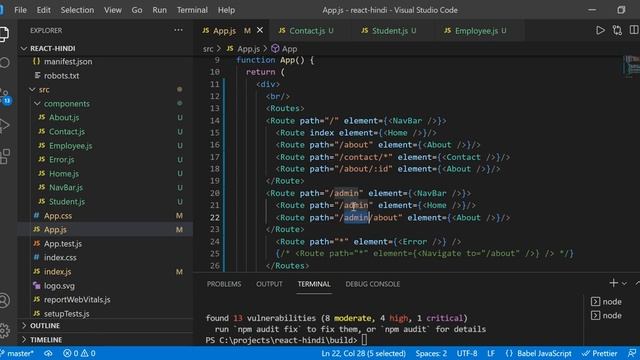Screen dimensions: 640x360
Task: Click the cloud publish icon in status bar
Action: pyautogui.click(x=48, y=353)
